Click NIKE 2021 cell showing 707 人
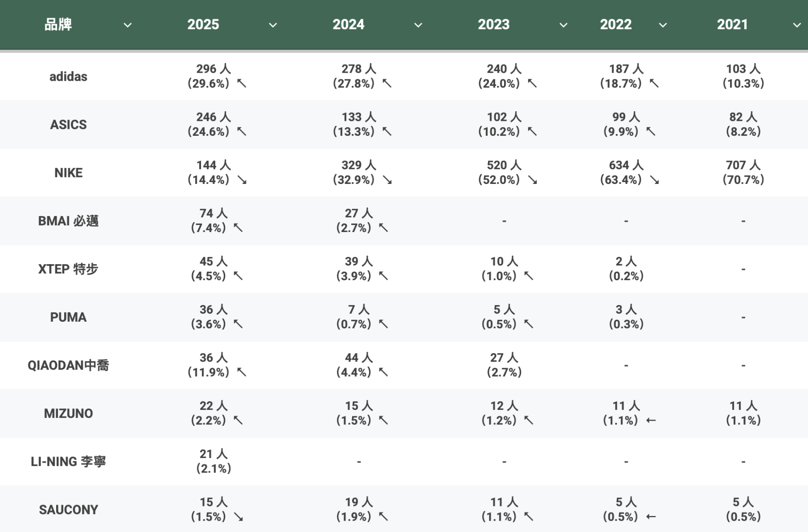 pos(743,172)
